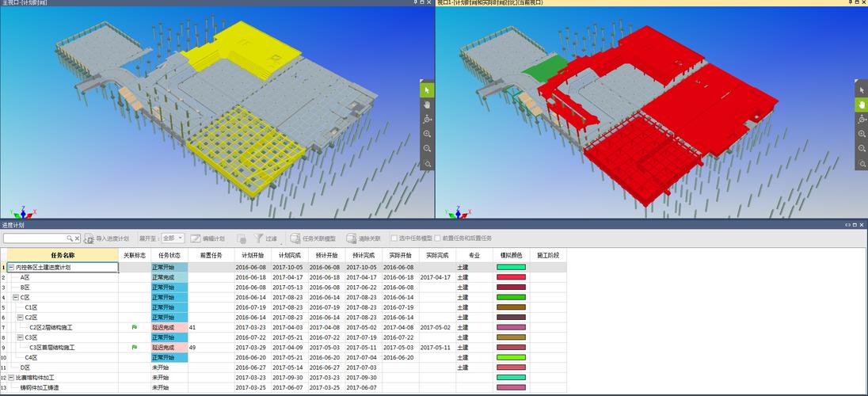Screen dimensions: 868x396
Task: Click 土建 discipline cell in C4区 row
Action: pos(463,357)
